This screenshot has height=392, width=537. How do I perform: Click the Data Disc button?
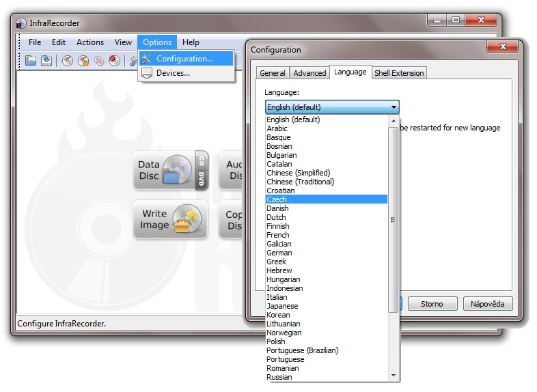click(x=171, y=170)
